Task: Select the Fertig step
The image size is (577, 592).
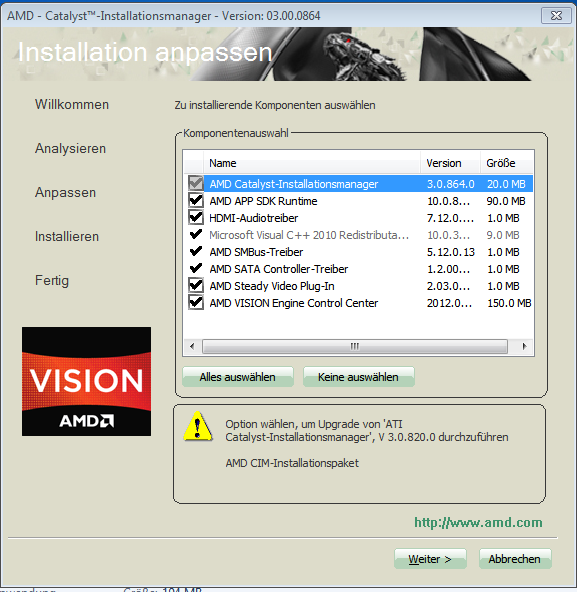Action: pyautogui.click(x=52, y=281)
